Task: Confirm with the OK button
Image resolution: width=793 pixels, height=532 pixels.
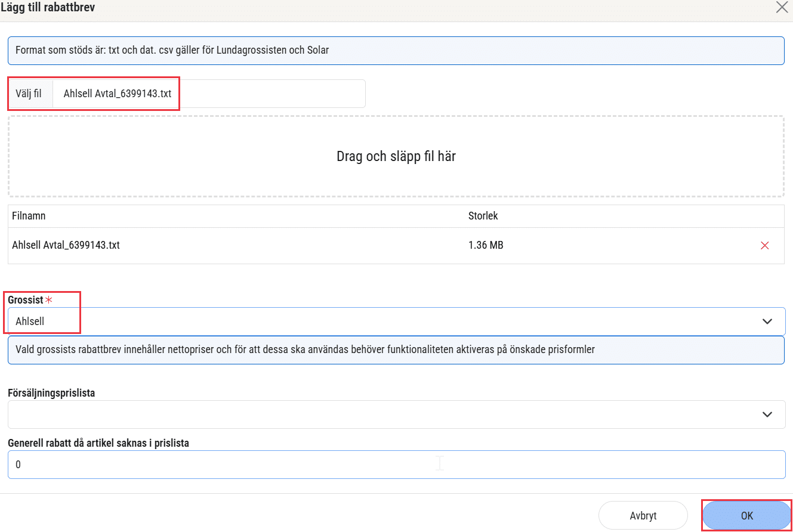Action: tap(747, 516)
